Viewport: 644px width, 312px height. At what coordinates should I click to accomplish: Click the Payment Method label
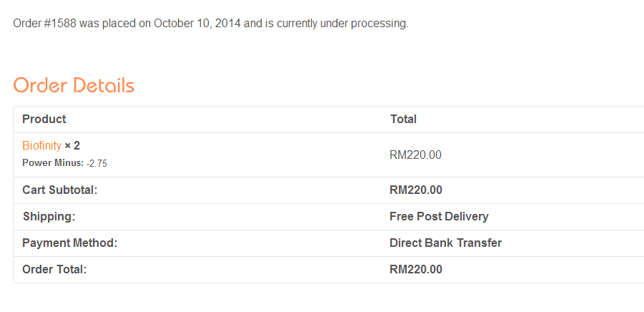[x=70, y=243]
